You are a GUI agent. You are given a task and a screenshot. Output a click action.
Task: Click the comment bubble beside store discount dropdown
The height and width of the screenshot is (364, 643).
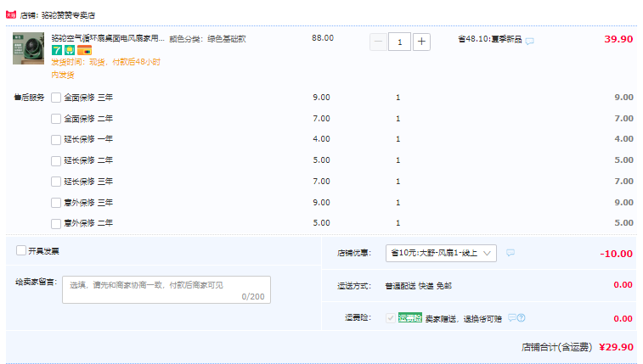pyautogui.click(x=510, y=253)
